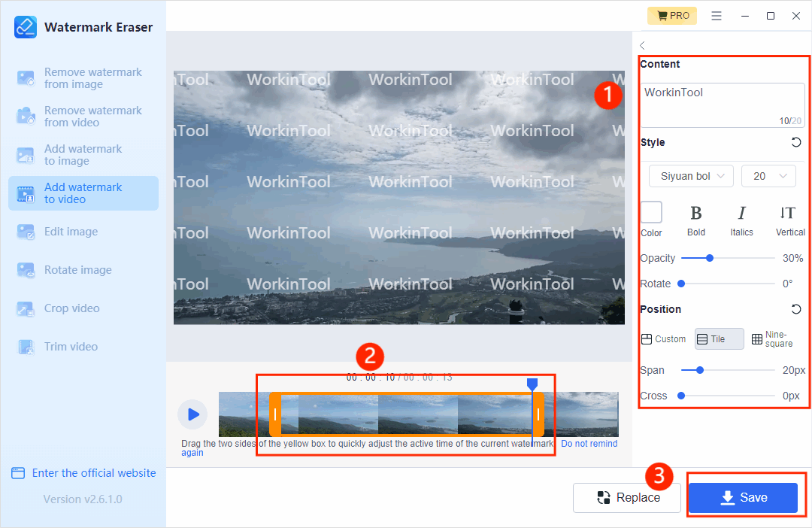The image size is (812, 528).
Task: Click the PRO upgrade cart button
Action: (x=672, y=16)
